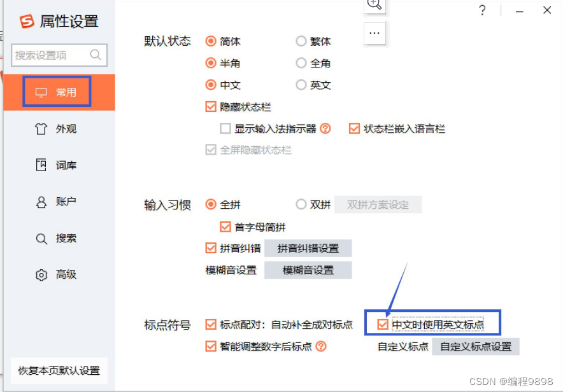Open the 账户 settings tab
The height and width of the screenshot is (392, 563).
59,202
